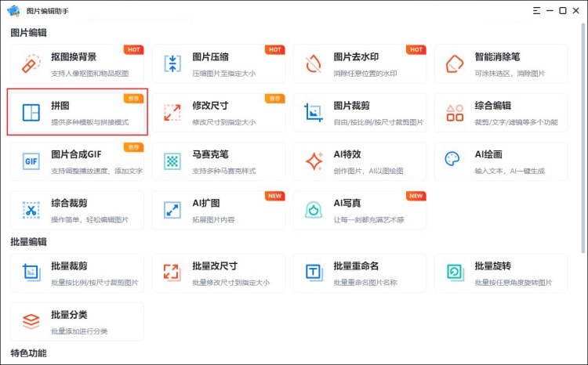Screen dimensions: 588x365
Task: Open 图片压缩 by its title text
Action: 210,57
